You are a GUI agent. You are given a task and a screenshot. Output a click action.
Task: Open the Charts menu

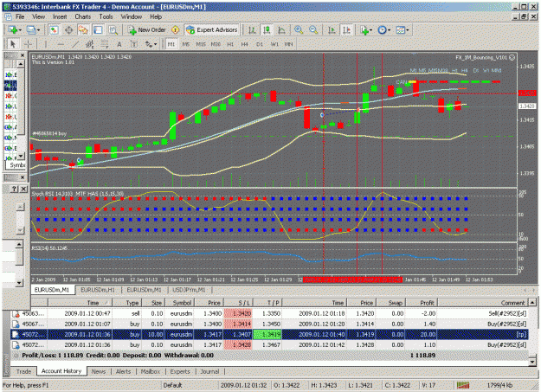(83, 16)
